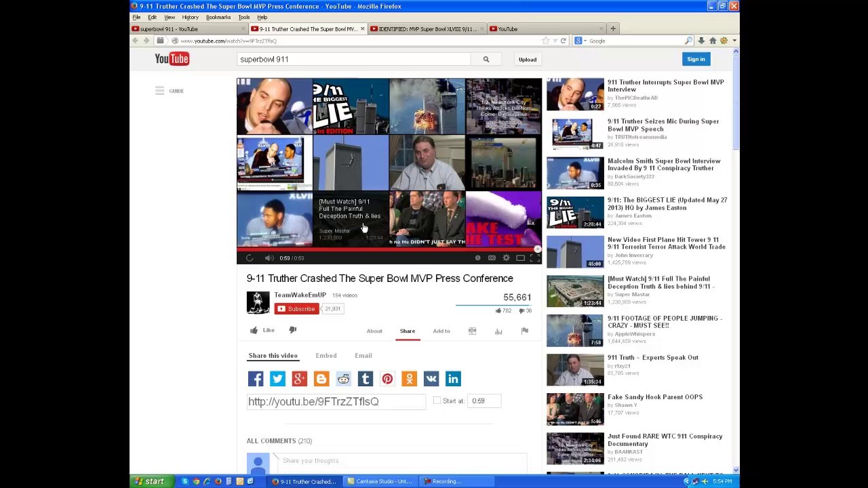Click the Sign in button
This screenshot has height=488, width=868.
pyautogui.click(x=696, y=60)
